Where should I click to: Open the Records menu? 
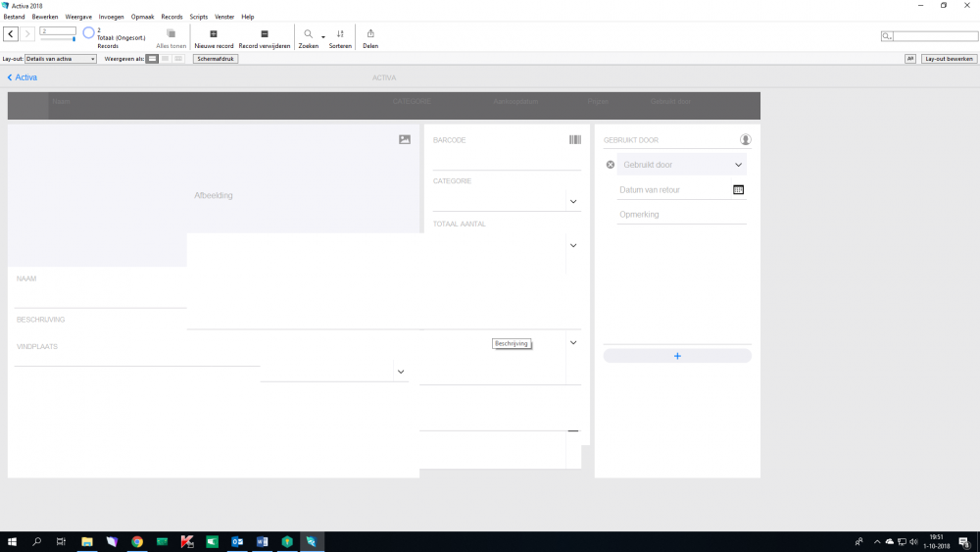[x=171, y=17]
